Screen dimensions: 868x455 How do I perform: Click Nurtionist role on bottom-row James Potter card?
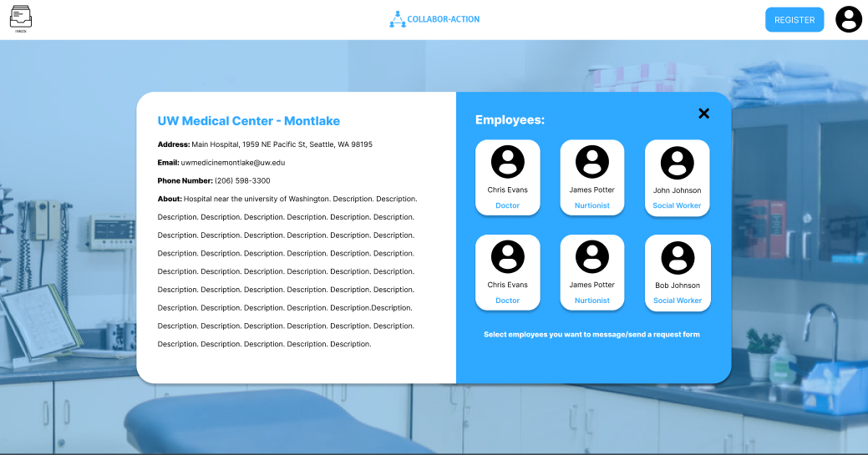592,301
